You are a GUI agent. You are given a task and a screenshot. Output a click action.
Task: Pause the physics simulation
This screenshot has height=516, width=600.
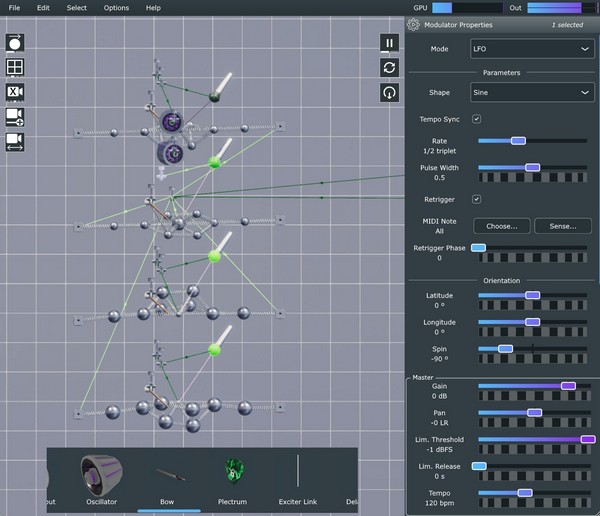point(389,43)
